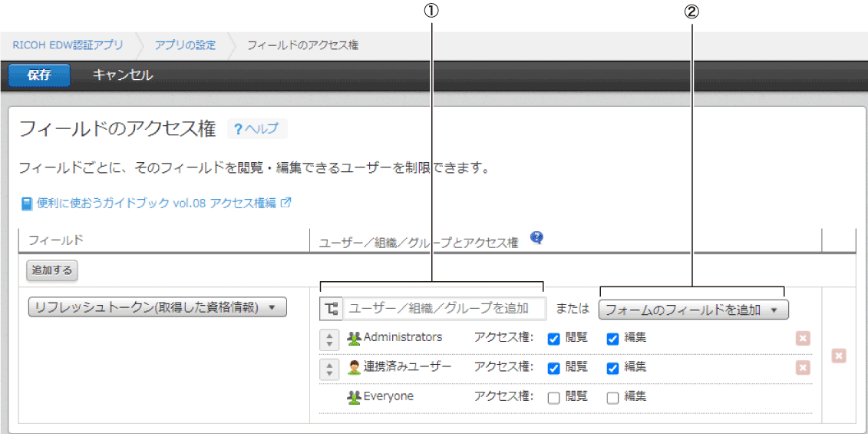Focus the ユーザー／組織／グループを追加 input

(x=444, y=309)
